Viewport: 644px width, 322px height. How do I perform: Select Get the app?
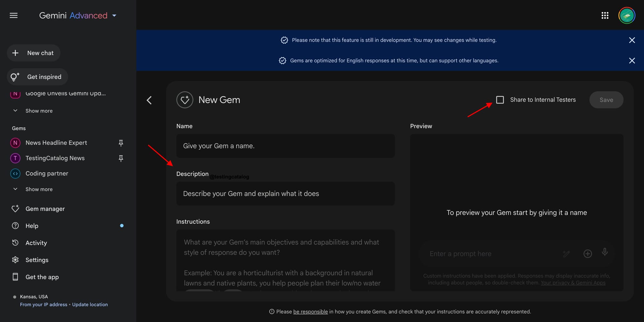[42, 277]
